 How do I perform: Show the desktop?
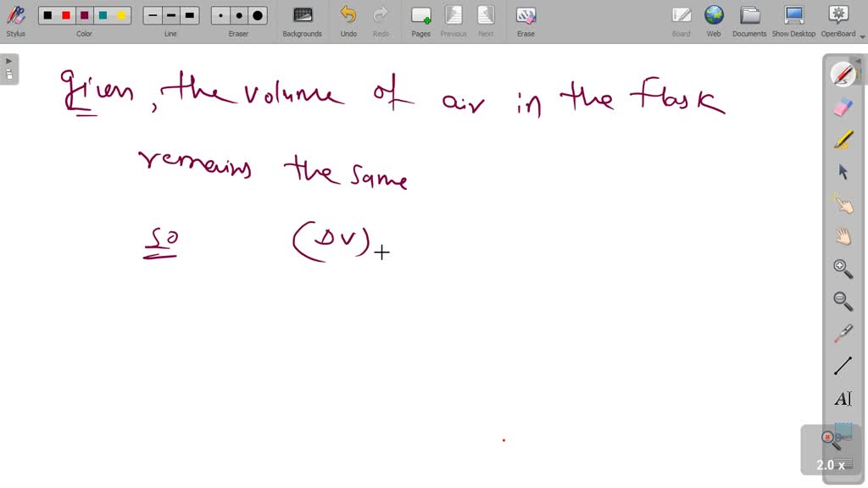coord(793,21)
